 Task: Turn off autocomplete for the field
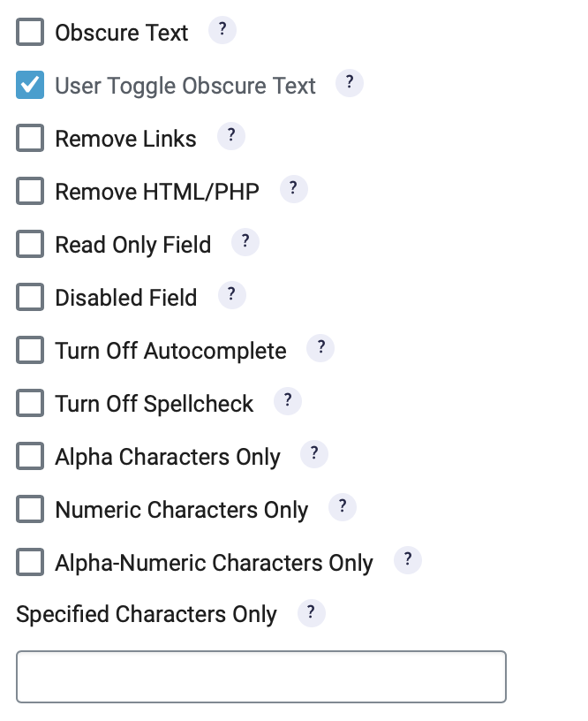(x=29, y=350)
